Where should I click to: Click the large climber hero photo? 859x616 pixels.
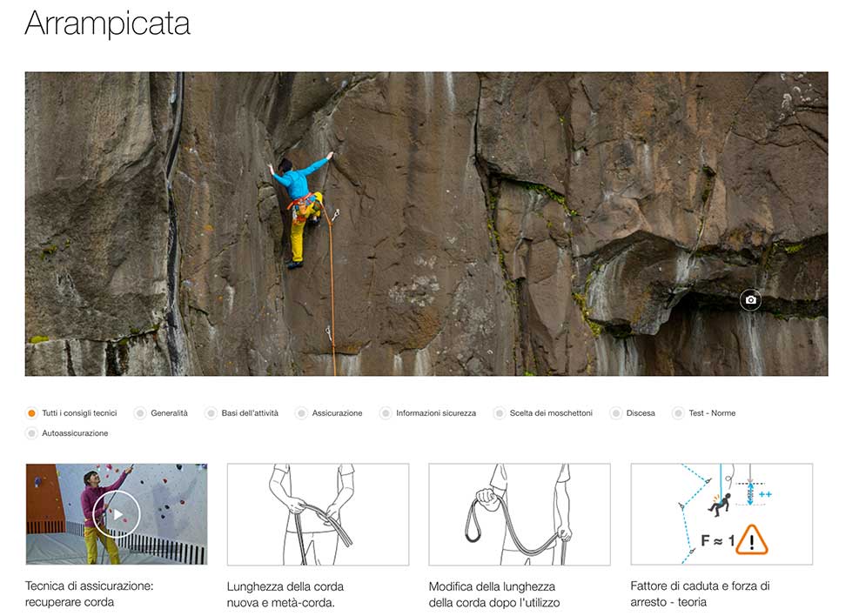[x=426, y=224]
